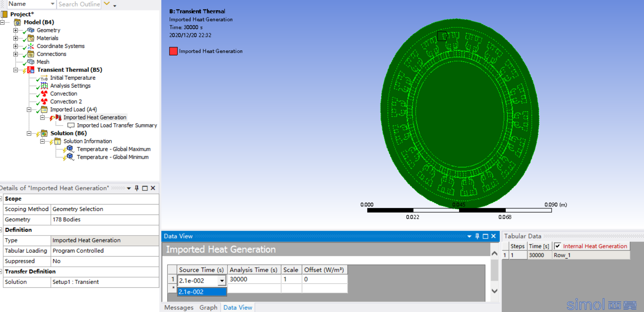Viewport: 644px width, 312px height.
Task: Select the 2.1e-002 dropdown list option
Action: 202,292
